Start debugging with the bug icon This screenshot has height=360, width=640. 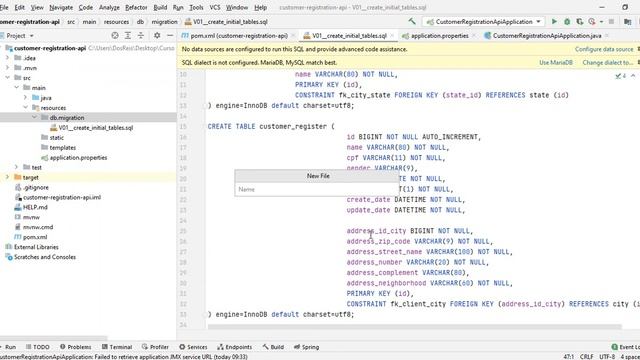point(567,22)
